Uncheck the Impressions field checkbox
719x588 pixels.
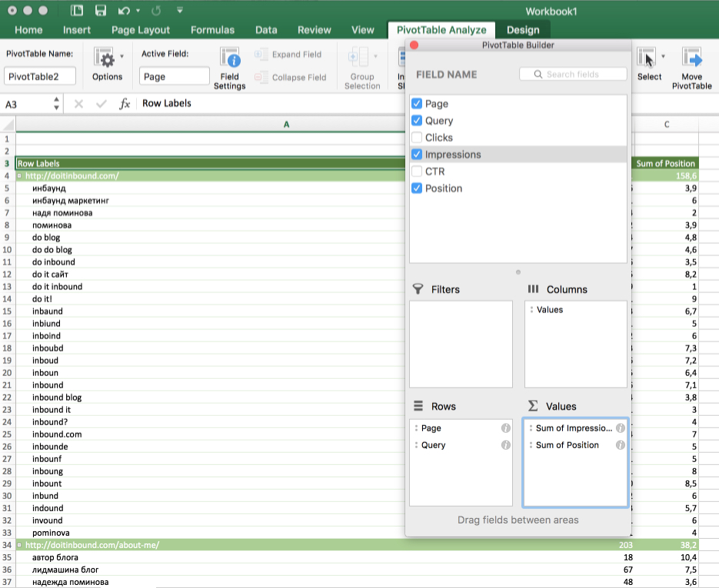[416, 154]
